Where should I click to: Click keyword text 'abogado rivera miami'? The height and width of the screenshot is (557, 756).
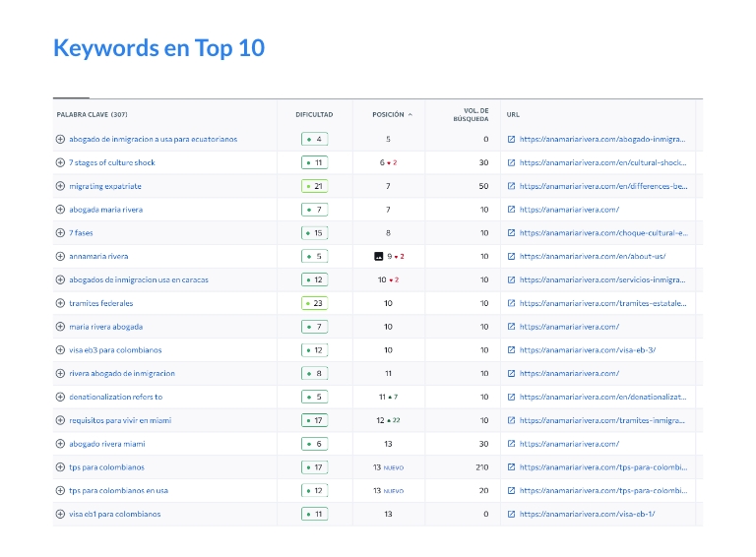107,444
